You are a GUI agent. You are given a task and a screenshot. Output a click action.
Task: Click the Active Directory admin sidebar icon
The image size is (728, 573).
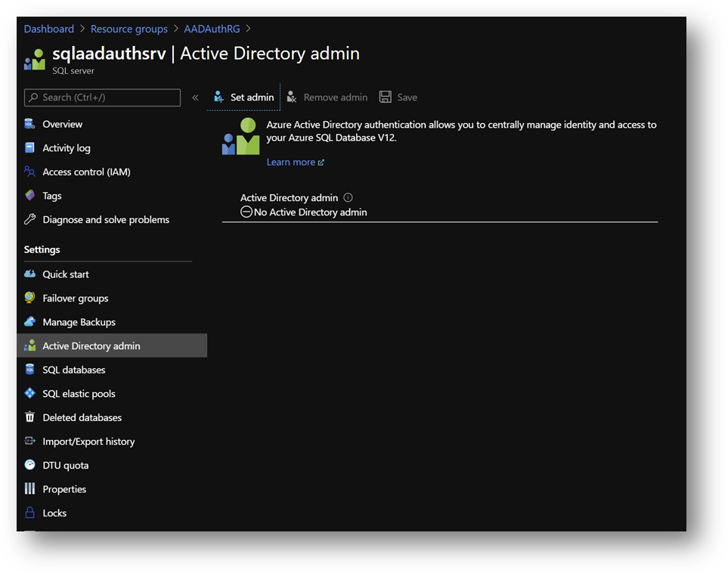pos(29,345)
